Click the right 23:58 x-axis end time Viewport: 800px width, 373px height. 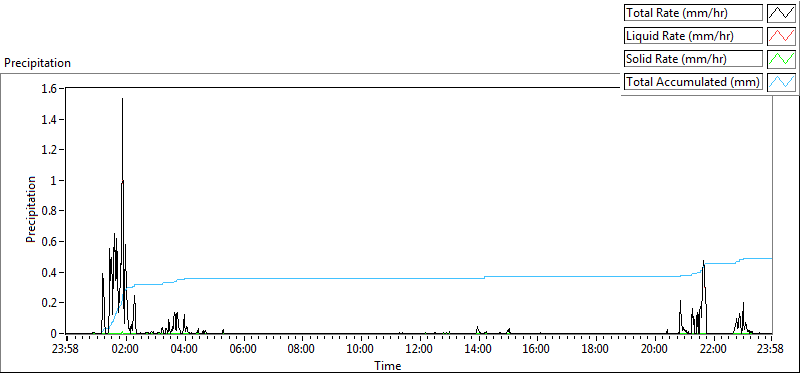point(771,350)
